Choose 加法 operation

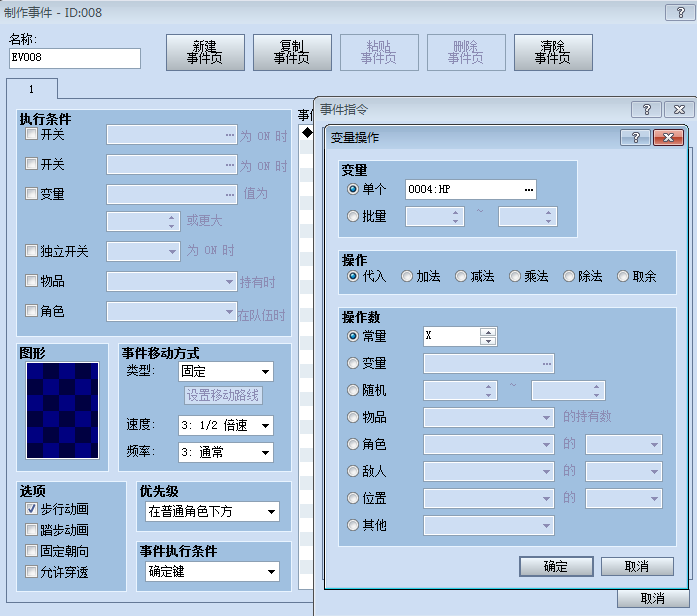pyautogui.click(x=407, y=276)
